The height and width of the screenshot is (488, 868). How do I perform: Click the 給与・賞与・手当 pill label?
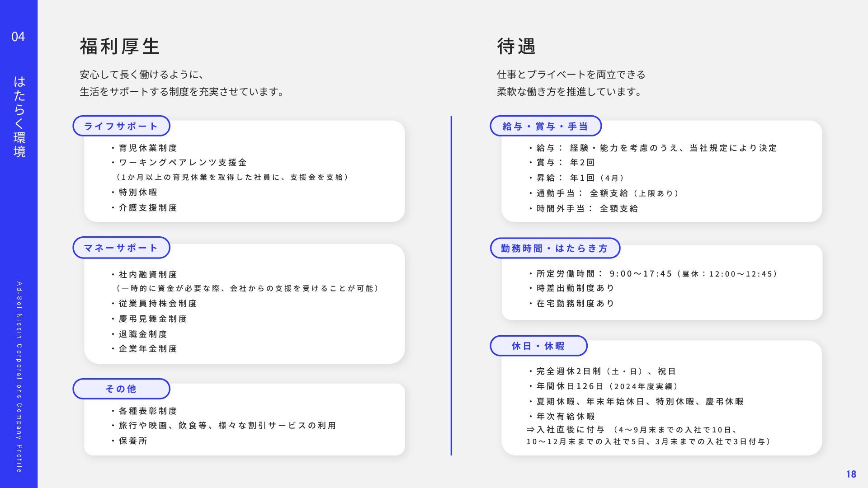pos(546,126)
